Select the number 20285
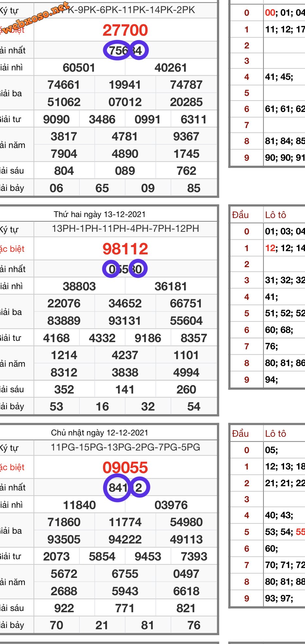Screen dimensions: 305x644 click(x=186, y=102)
